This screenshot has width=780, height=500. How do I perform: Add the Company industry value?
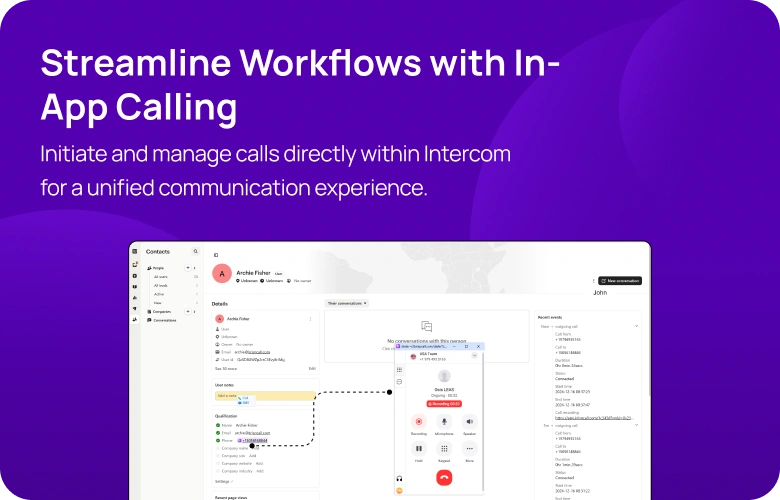[x=260, y=471]
